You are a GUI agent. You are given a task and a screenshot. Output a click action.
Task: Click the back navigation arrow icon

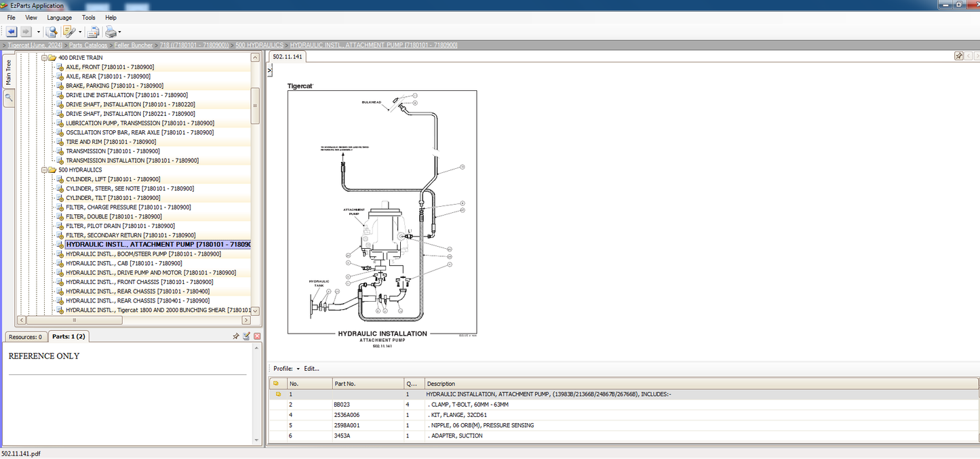point(11,31)
